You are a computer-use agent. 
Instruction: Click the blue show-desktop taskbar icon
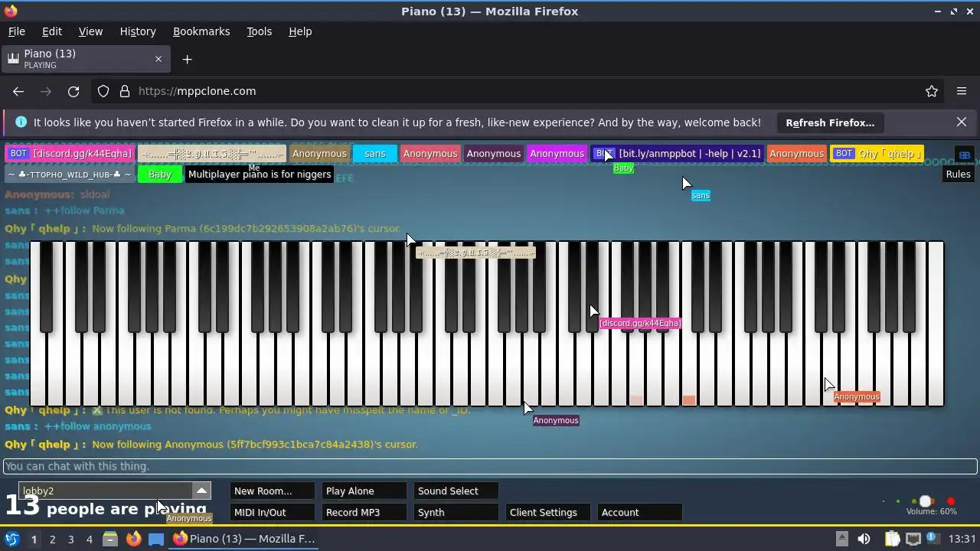tap(156, 539)
